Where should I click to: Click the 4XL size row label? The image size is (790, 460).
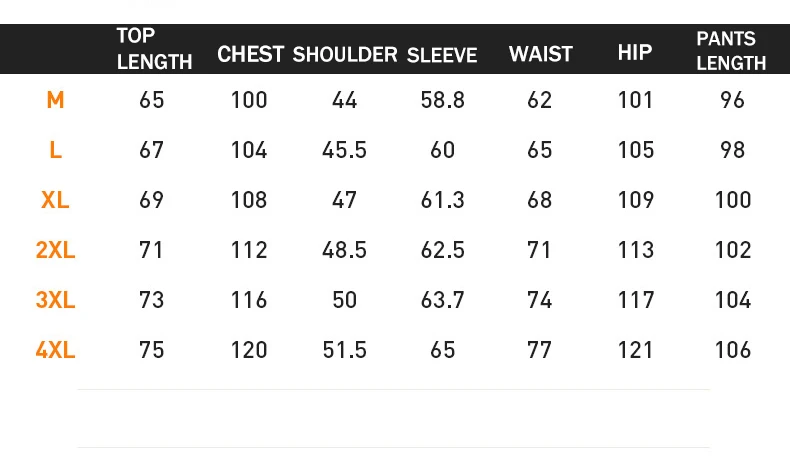(x=55, y=350)
